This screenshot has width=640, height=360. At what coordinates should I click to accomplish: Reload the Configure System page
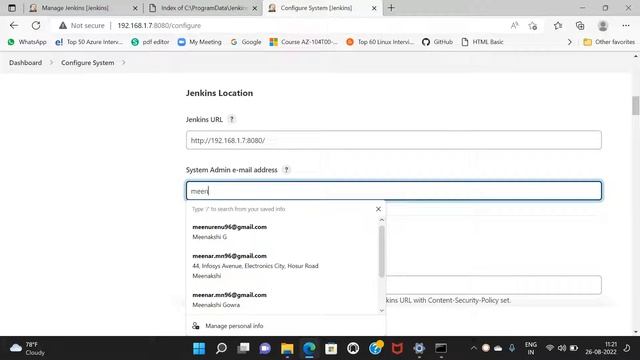pos(36,25)
